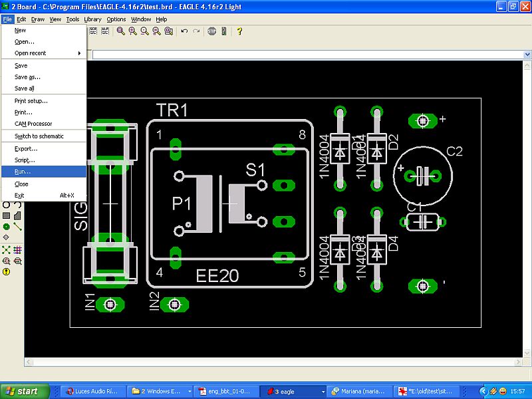Open the Library menu
This screenshot has height=399, width=532.
point(92,19)
